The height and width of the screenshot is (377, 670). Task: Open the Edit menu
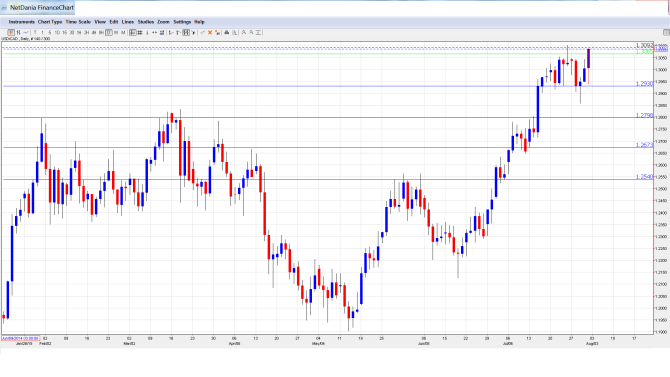pyautogui.click(x=114, y=22)
